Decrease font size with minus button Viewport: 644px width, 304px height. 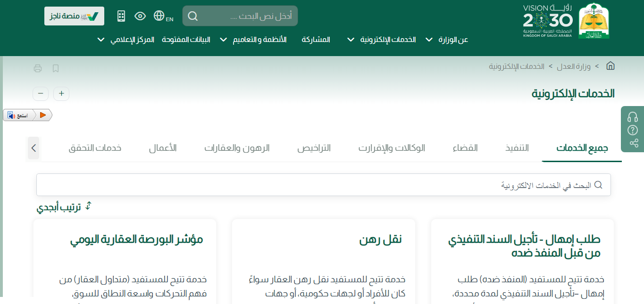tap(41, 94)
